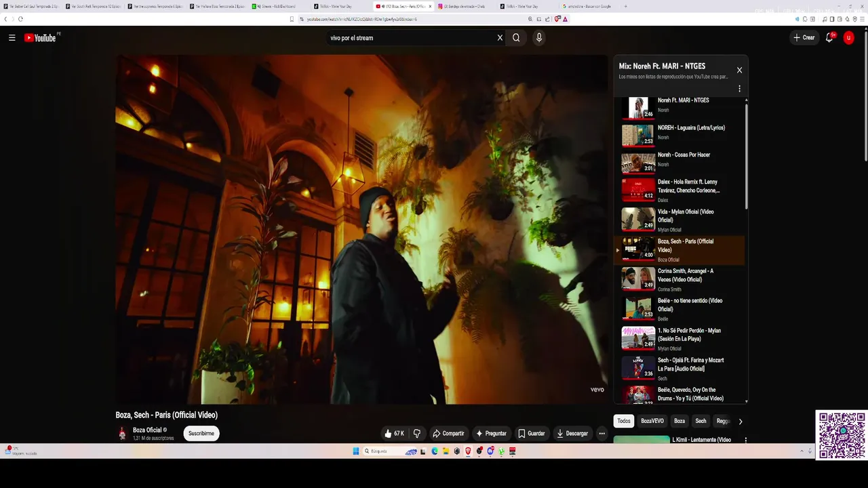
Task: Submit search with the magnifier button
Action: click(516, 38)
